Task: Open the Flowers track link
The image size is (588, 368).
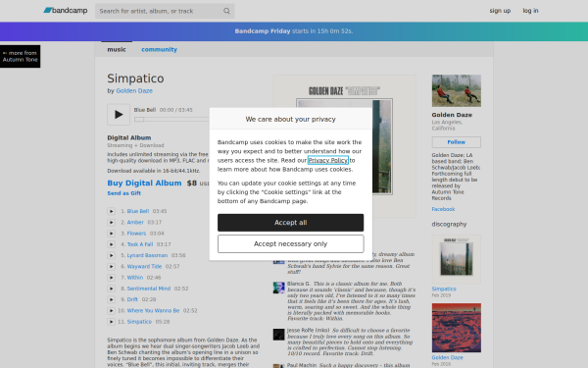Action: (x=136, y=234)
